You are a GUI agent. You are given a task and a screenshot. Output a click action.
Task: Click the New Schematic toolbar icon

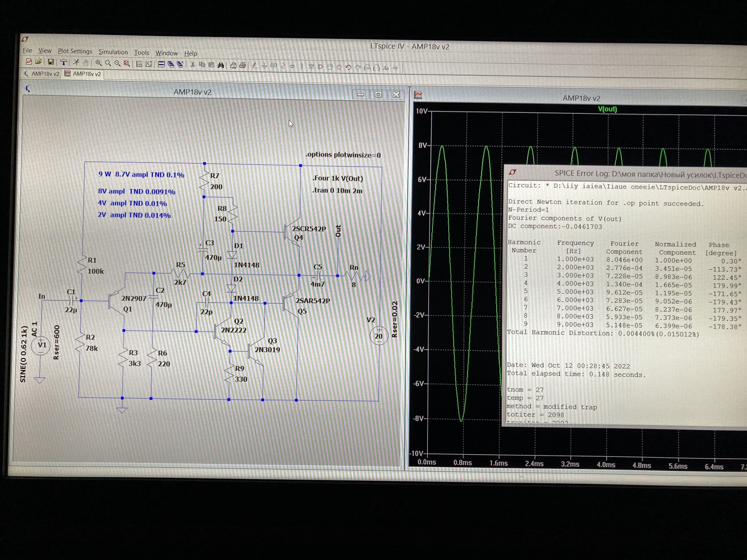point(28,62)
